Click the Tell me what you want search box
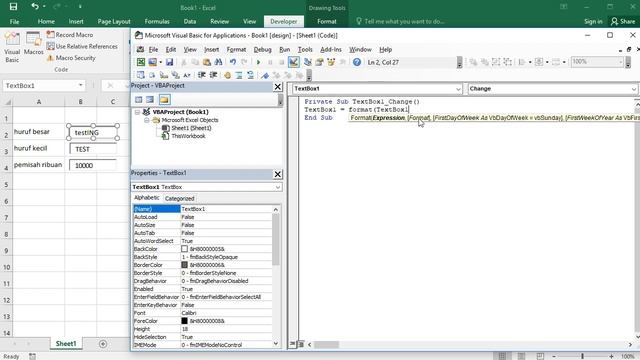This screenshot has height=360, width=640. tap(400, 21)
